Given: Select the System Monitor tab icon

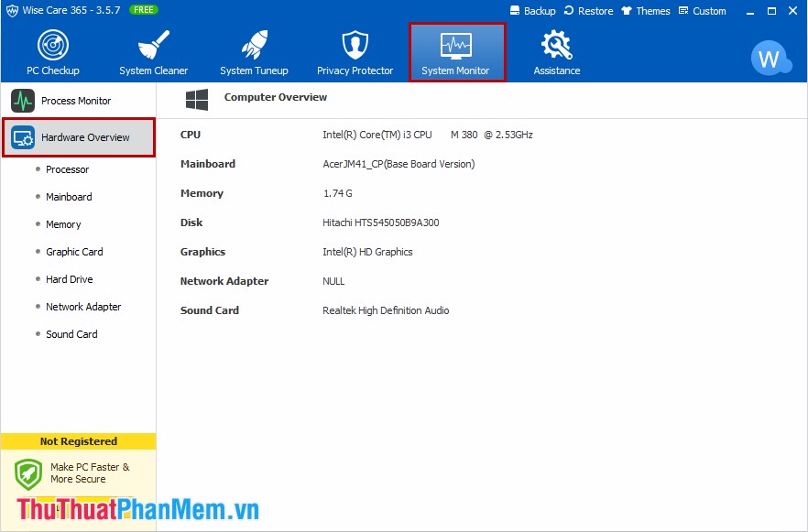Looking at the screenshot, I should click(455, 45).
